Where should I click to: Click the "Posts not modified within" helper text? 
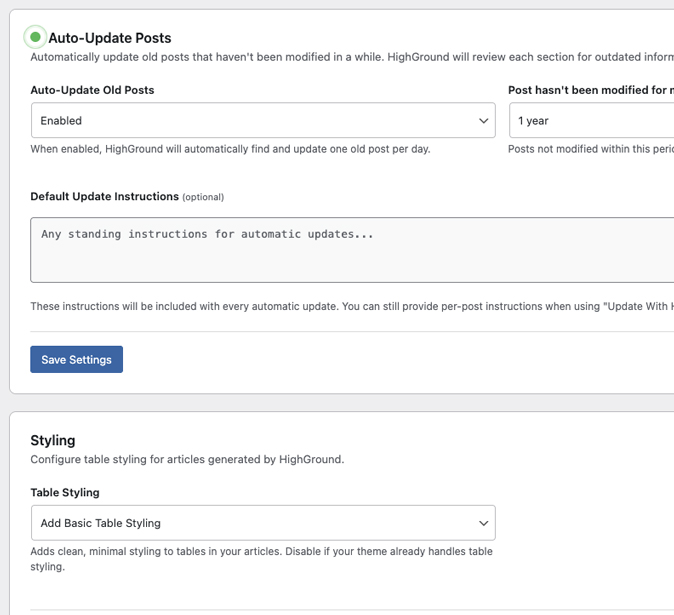pos(590,149)
